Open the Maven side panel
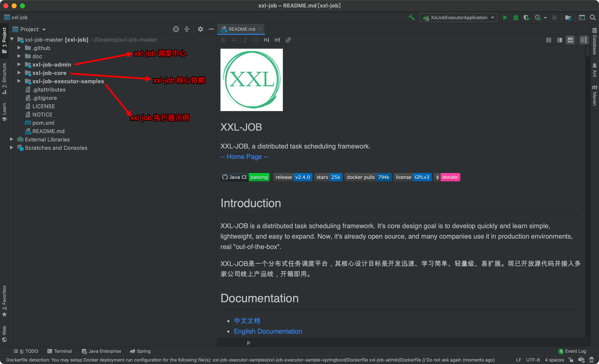 [594, 95]
